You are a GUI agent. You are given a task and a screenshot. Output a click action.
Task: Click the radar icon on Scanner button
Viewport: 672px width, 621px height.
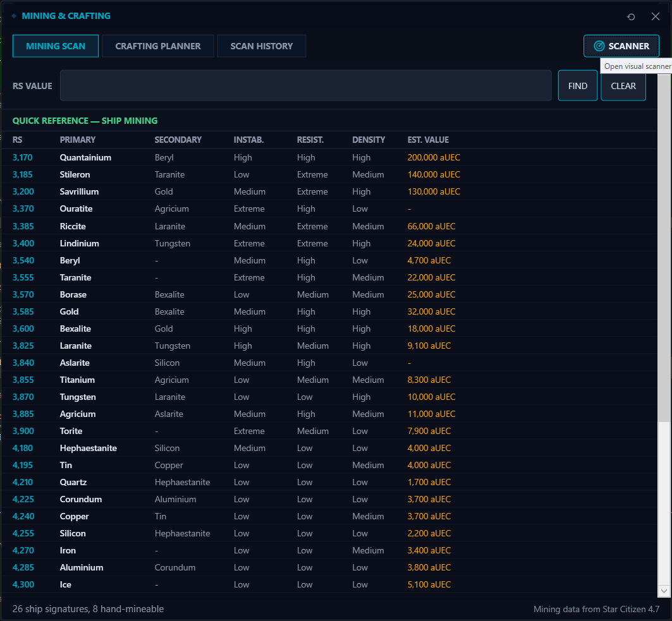(x=599, y=46)
